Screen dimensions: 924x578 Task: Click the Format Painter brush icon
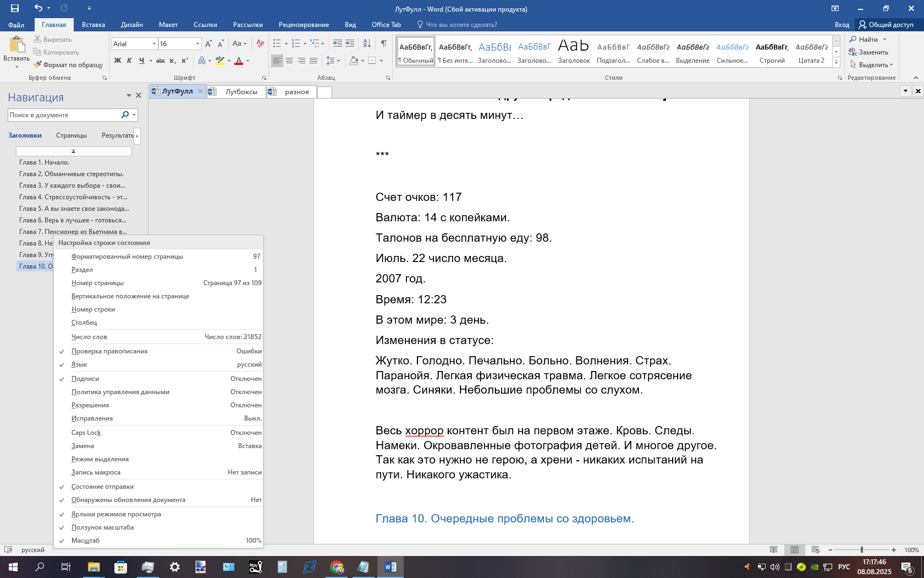click(x=37, y=65)
